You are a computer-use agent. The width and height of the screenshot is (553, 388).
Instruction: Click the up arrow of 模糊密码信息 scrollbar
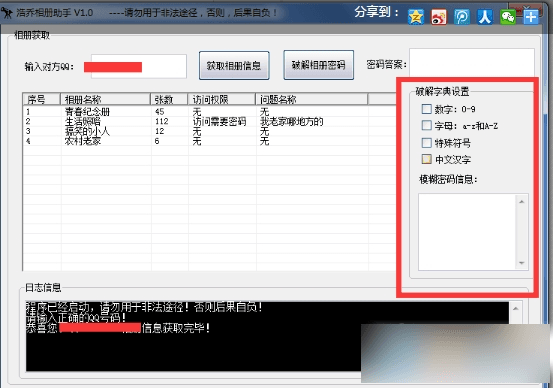click(x=522, y=202)
